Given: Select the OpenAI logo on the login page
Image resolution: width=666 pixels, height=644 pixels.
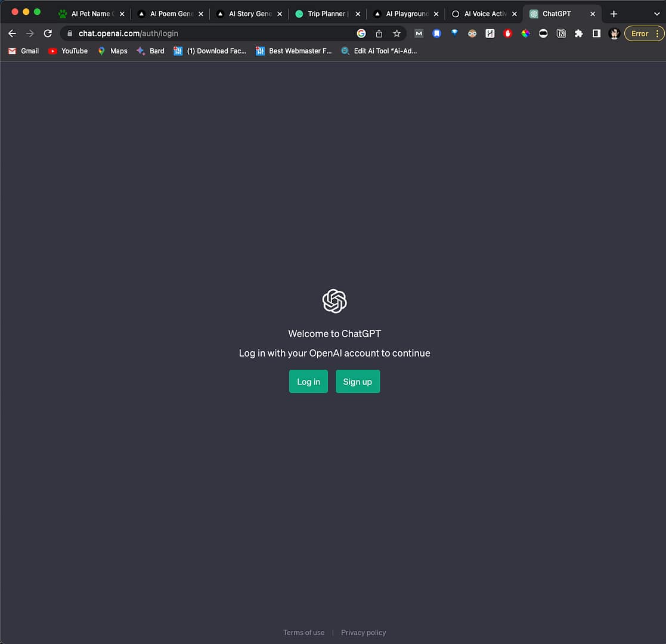Looking at the screenshot, I should [x=334, y=301].
